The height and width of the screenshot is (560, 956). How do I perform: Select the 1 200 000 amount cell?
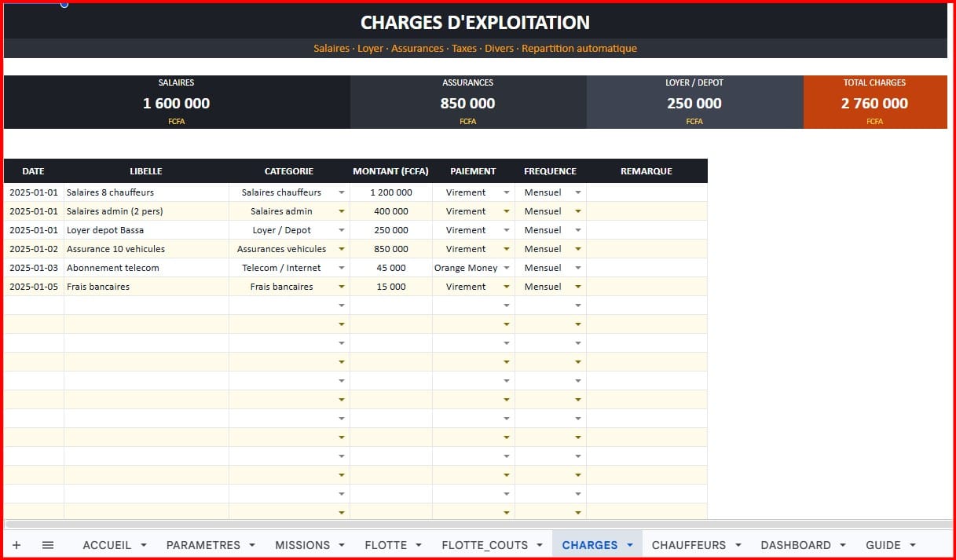click(x=391, y=192)
